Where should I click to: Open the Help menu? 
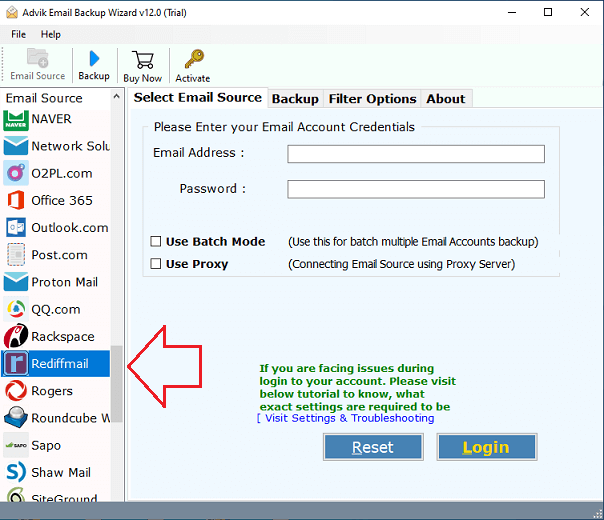[51, 34]
